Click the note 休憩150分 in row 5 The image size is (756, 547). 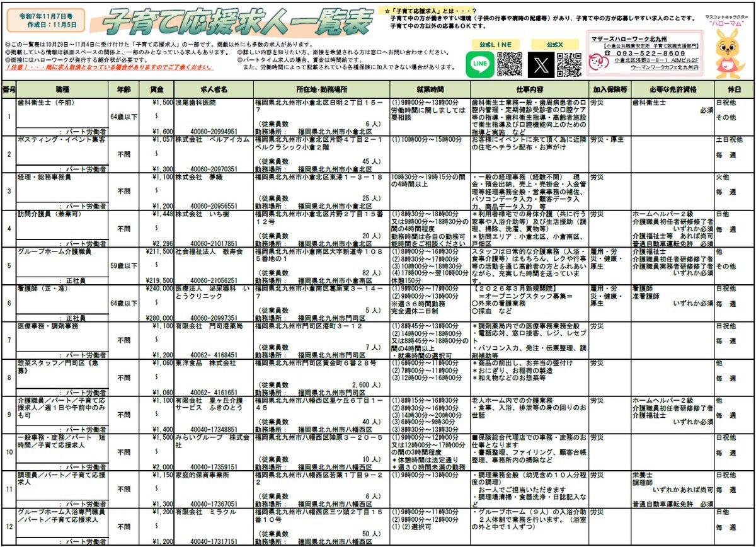click(404, 280)
